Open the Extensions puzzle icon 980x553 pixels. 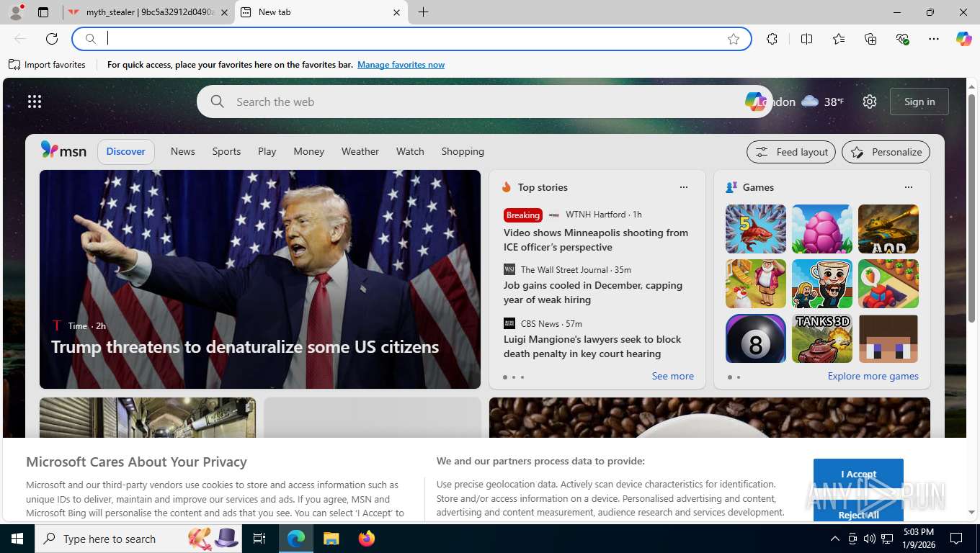click(772, 39)
